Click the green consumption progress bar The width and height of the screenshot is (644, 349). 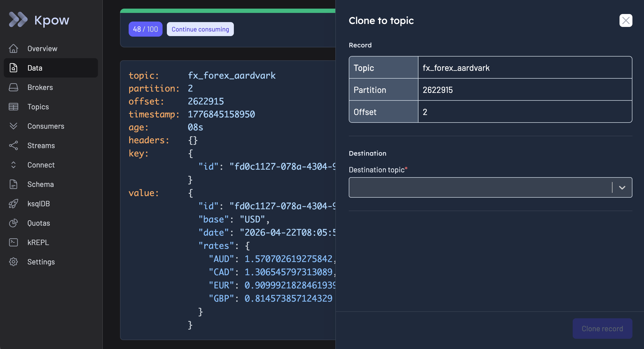click(228, 11)
